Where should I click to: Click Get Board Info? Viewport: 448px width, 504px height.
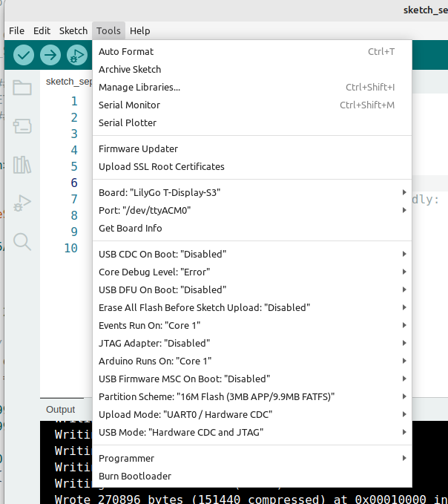[131, 229]
